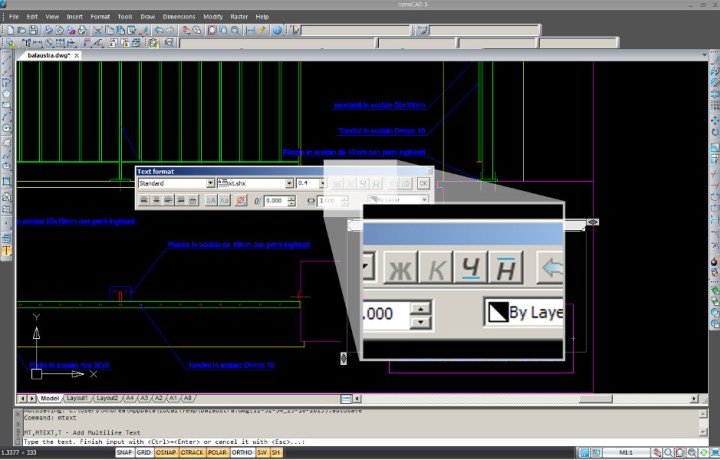Switch to the Layout1 tab

(x=78, y=398)
